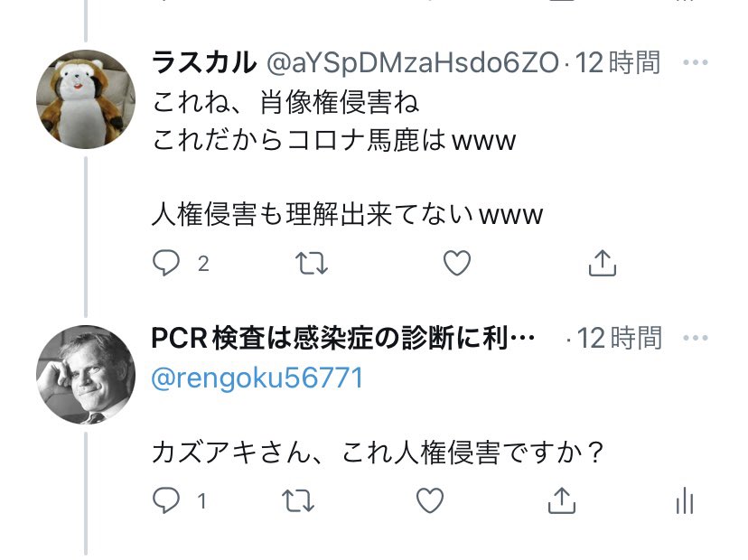
Task: Open more options for ラスカル tweet
Action: 695,62
